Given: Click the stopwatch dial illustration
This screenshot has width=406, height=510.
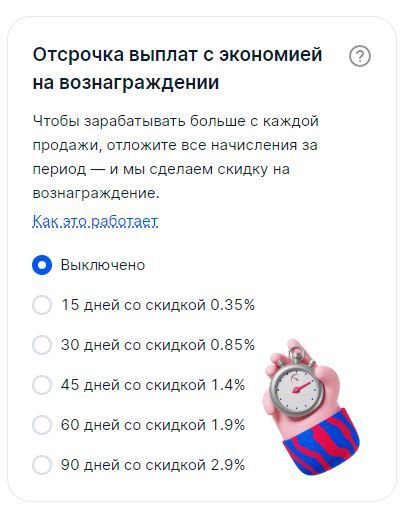Looking at the screenshot, I should coord(296,390).
